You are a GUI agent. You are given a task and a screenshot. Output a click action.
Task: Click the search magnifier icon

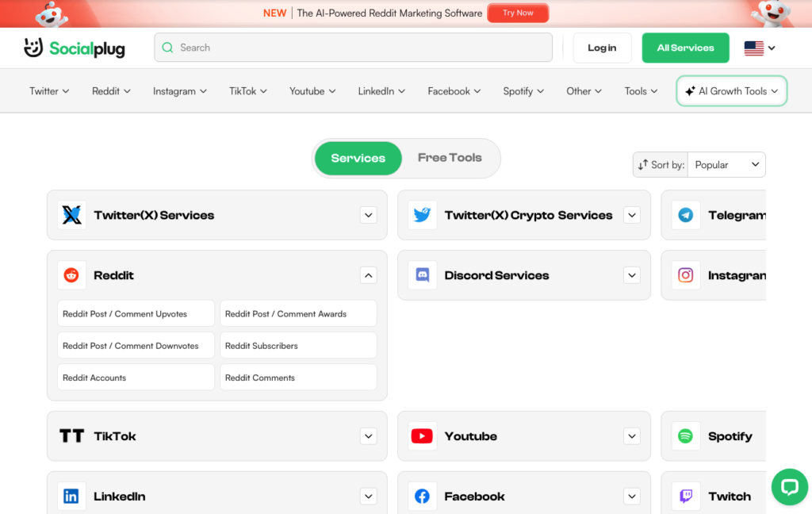167,48
